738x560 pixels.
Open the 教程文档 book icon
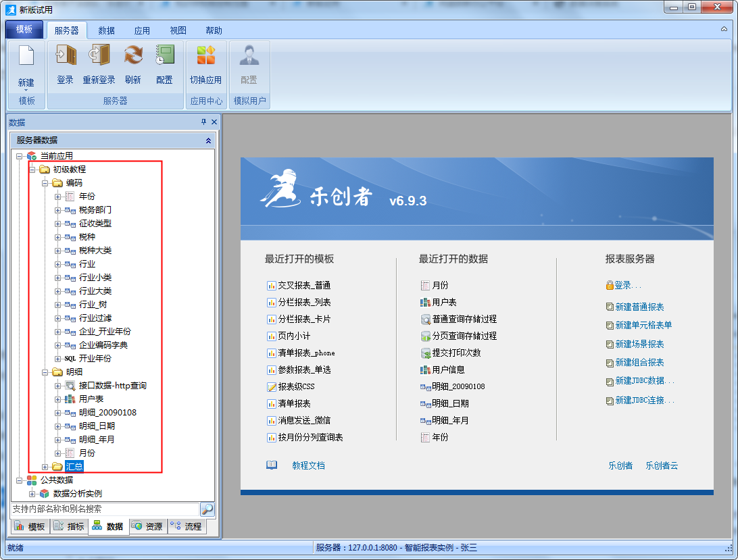click(x=272, y=465)
